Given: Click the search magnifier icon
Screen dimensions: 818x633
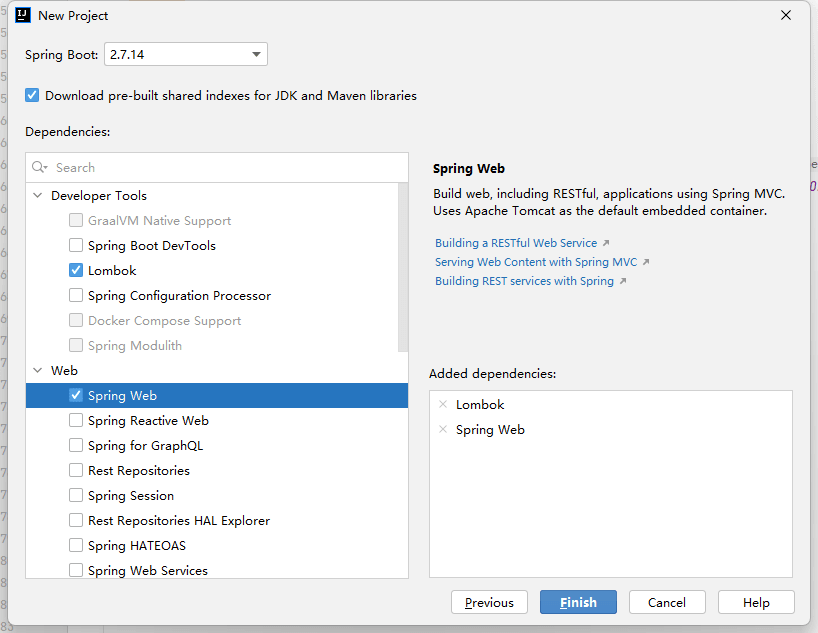Looking at the screenshot, I should (x=40, y=168).
